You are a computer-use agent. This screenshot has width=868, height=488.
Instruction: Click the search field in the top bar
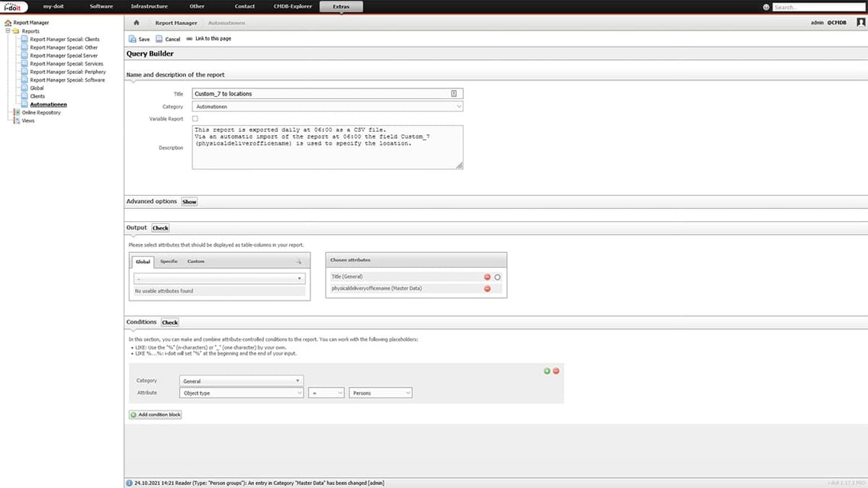(818, 7)
